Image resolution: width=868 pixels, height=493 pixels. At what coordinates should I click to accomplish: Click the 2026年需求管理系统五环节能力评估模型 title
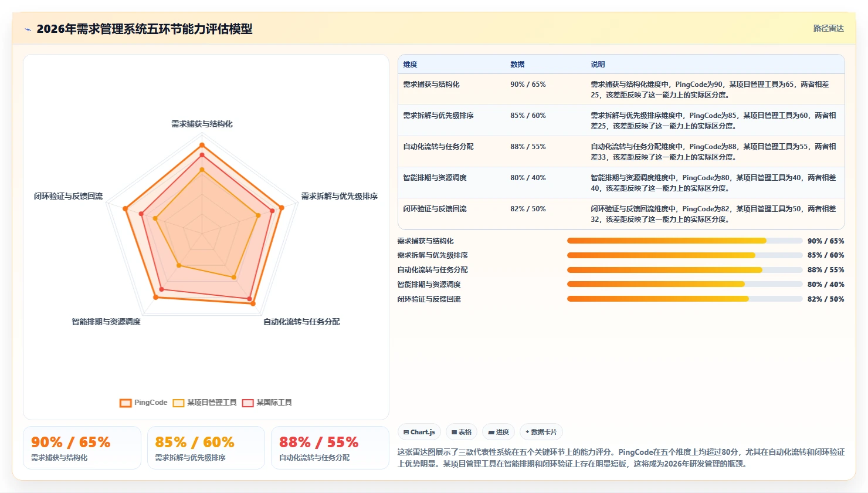point(144,29)
